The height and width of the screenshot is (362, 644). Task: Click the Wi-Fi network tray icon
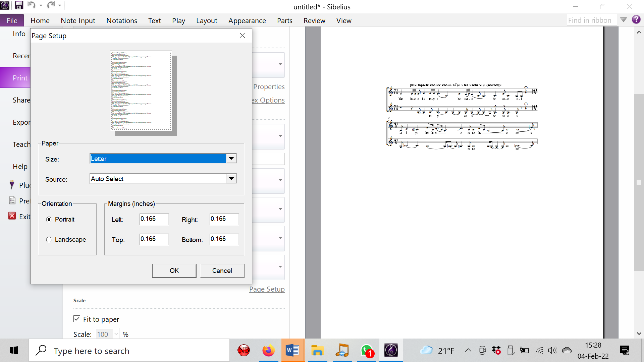click(539, 351)
